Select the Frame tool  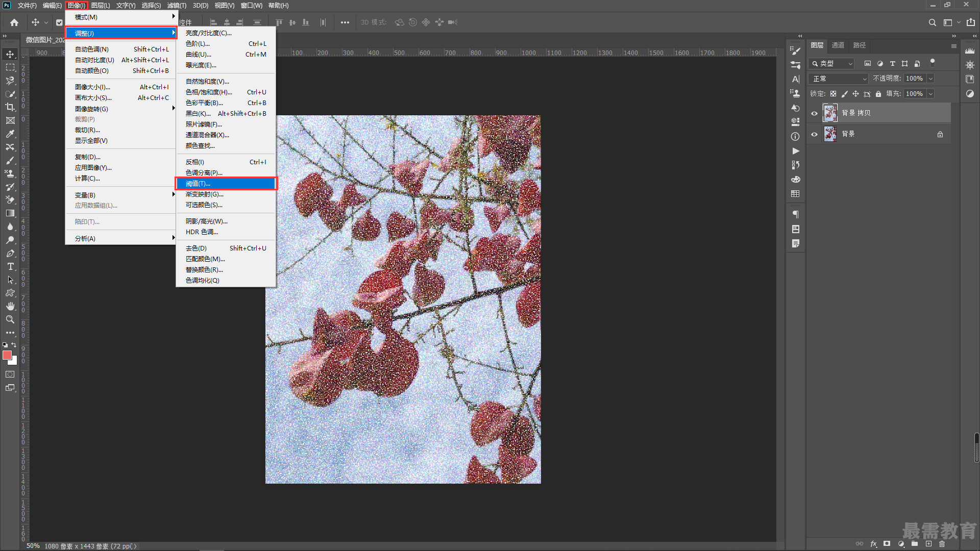coord(10,120)
